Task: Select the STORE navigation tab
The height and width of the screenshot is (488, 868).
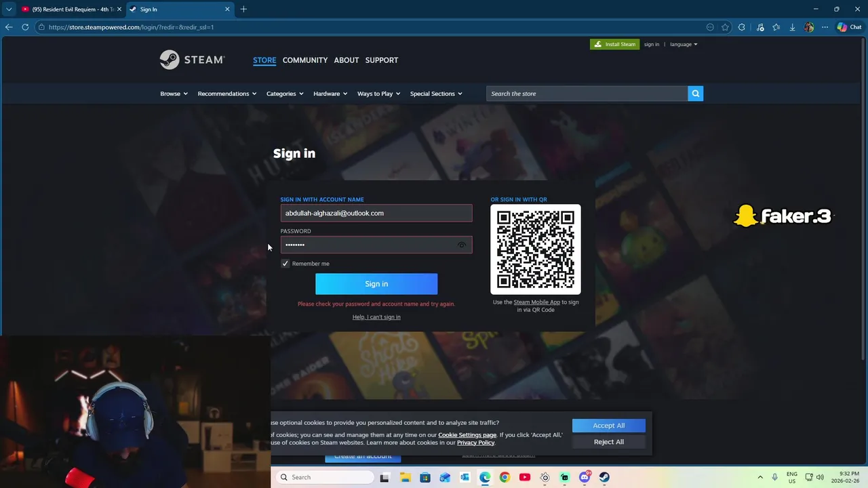Action: coord(264,60)
